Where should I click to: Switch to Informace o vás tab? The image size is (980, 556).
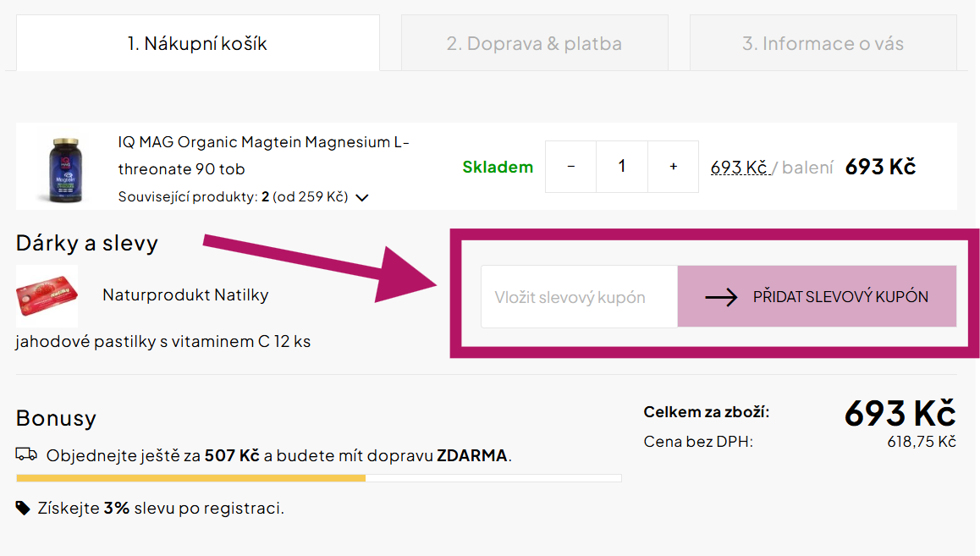pos(823,43)
